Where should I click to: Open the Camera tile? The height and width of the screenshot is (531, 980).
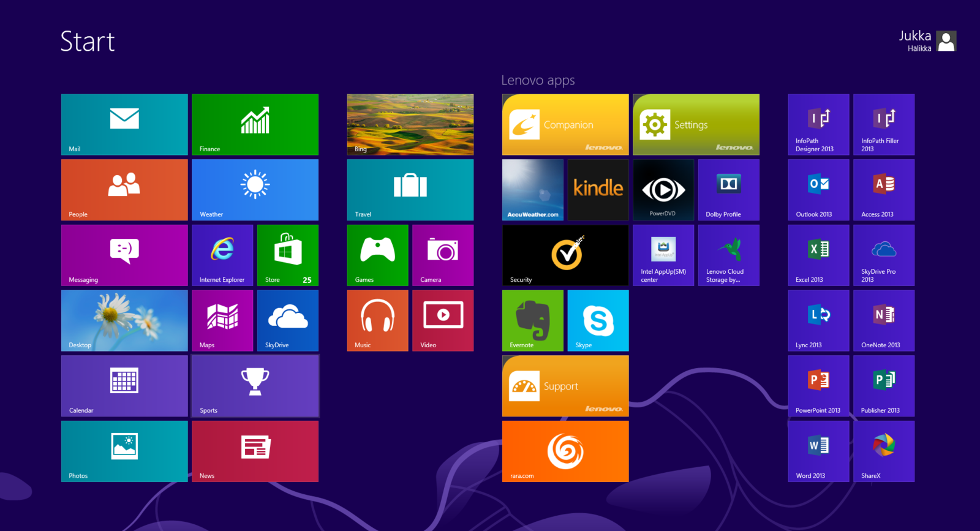(443, 255)
